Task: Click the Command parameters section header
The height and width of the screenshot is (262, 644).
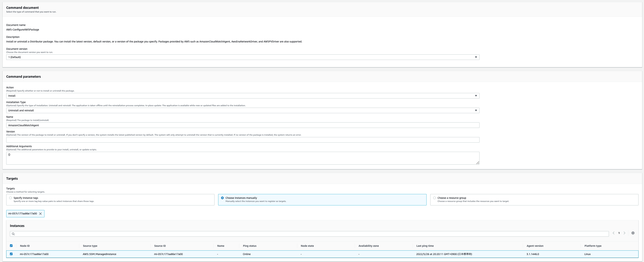Action: coord(23,77)
